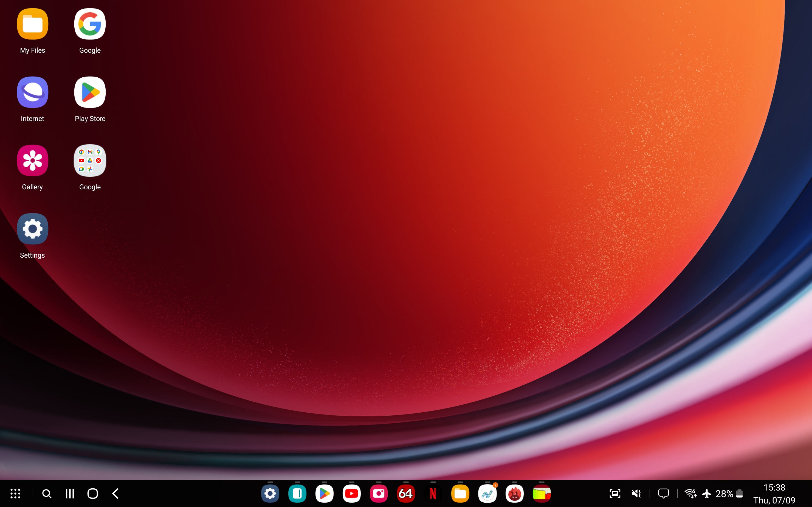
Task: Open Wi-Fi status in the system tray
Action: (691, 494)
